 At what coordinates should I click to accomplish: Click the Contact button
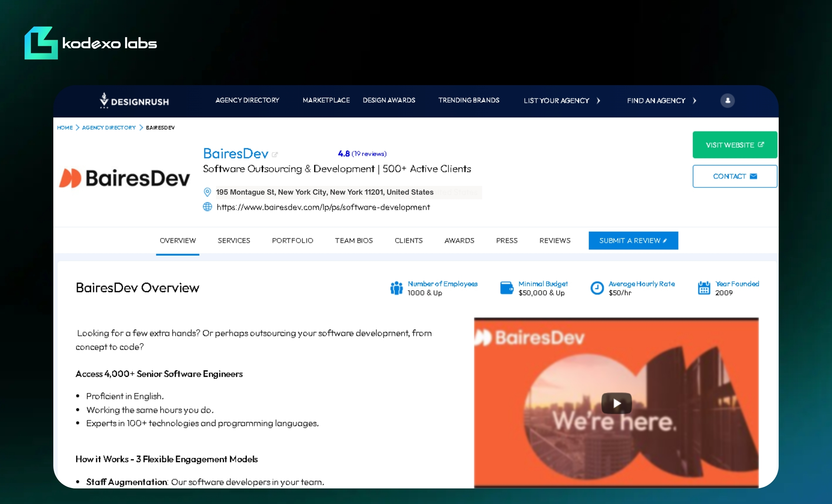734,176
